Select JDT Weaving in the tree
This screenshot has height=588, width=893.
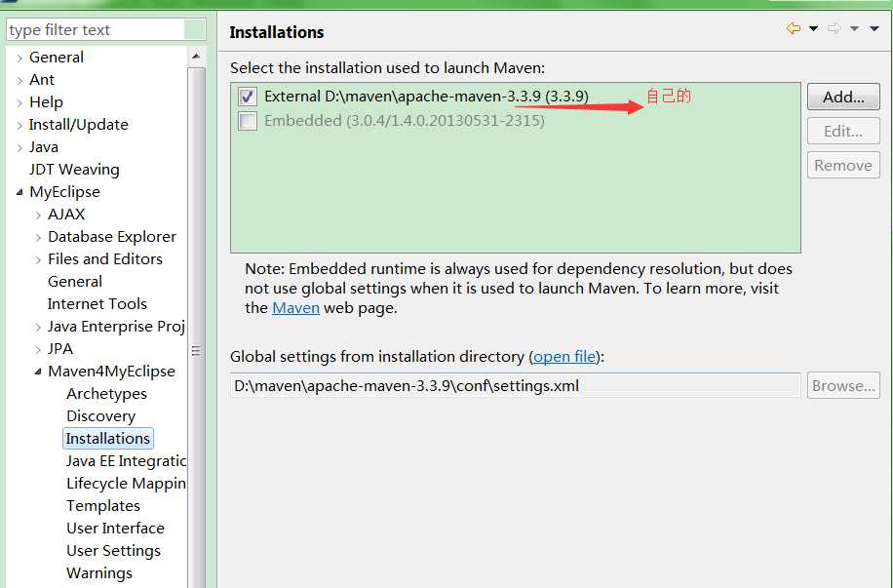click(x=75, y=170)
